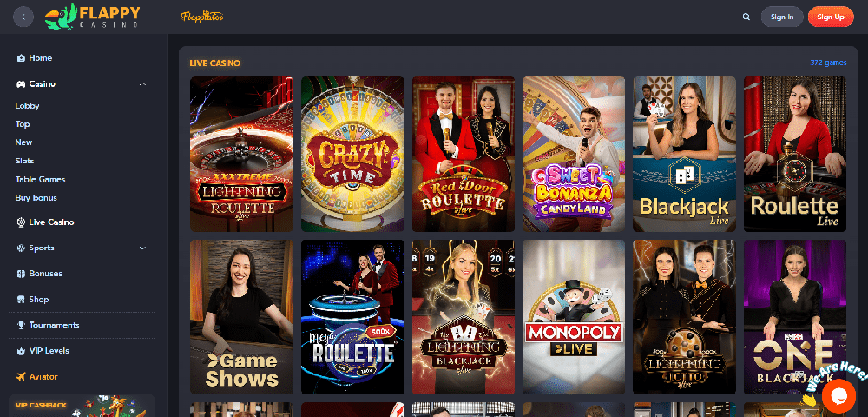Click the Tournaments trophy icon
Screen dimensions: 868x417
pos(21,325)
